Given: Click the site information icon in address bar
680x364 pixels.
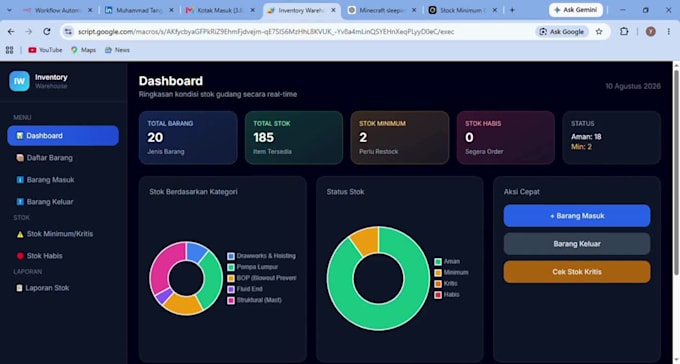Looking at the screenshot, I should pyautogui.click(x=68, y=31).
